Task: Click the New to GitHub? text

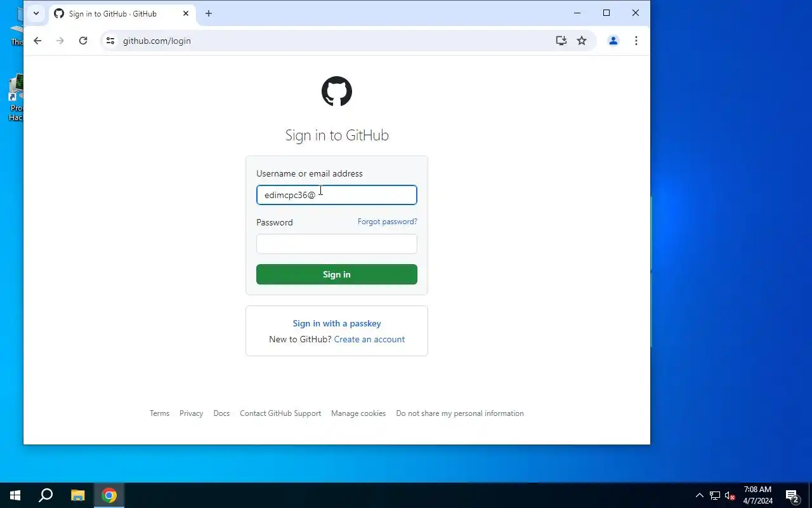Action: (x=300, y=339)
